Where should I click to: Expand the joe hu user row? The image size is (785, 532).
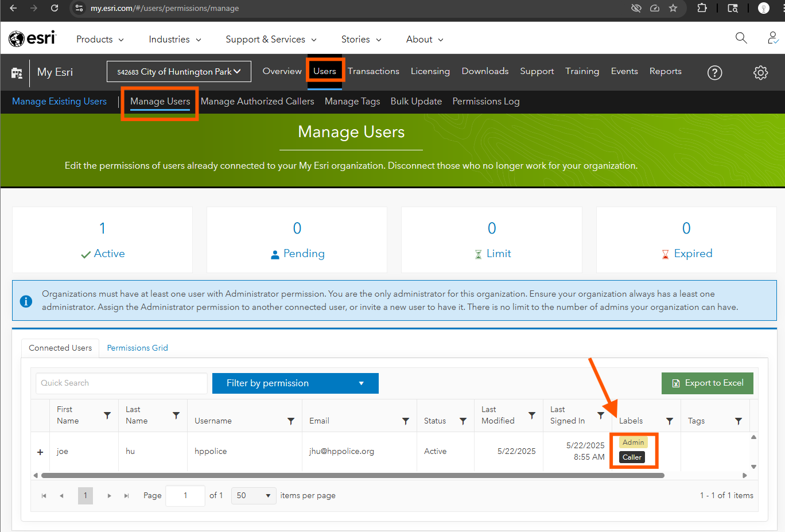(x=40, y=452)
